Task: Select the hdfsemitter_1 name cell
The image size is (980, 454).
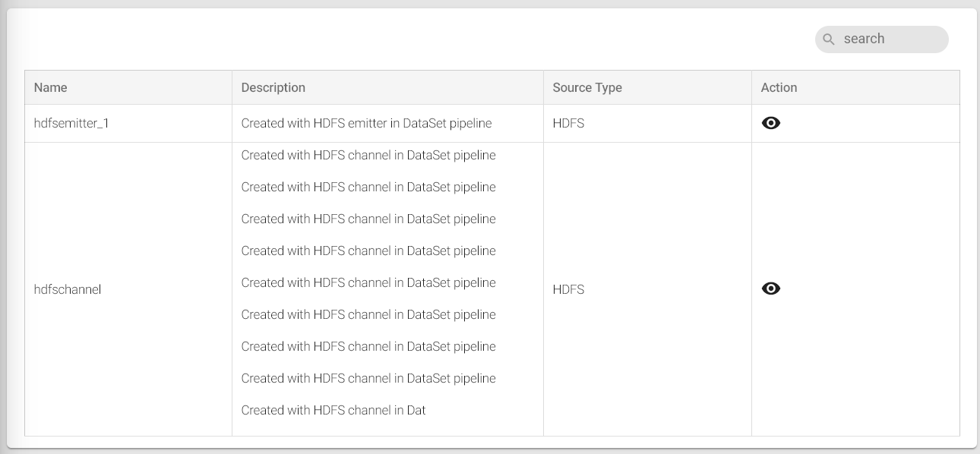Action: (x=71, y=123)
